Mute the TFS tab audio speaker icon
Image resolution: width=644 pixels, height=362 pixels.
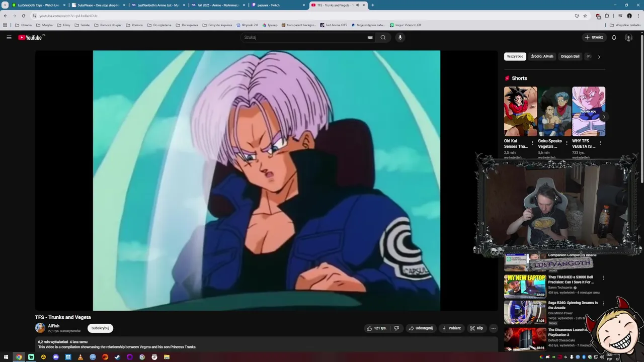coord(358,5)
